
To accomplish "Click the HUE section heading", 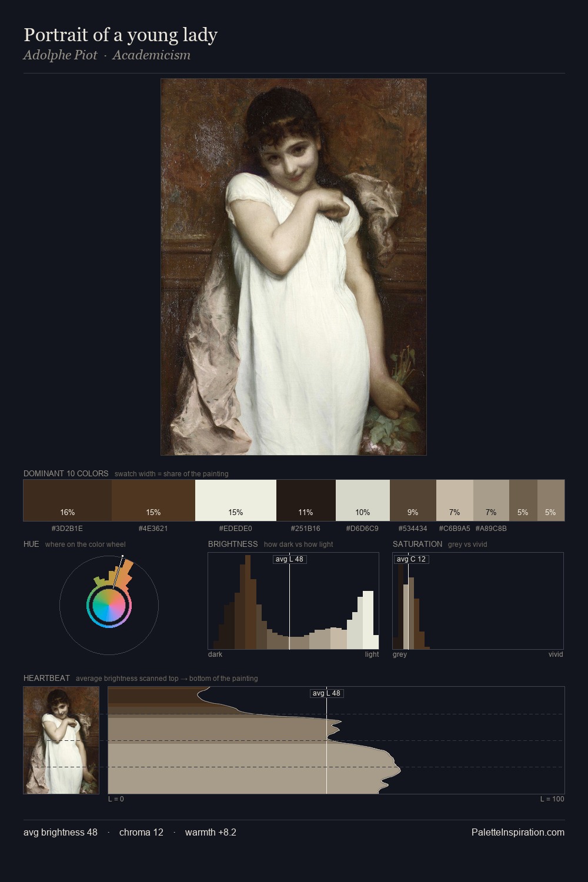I will click(x=31, y=544).
